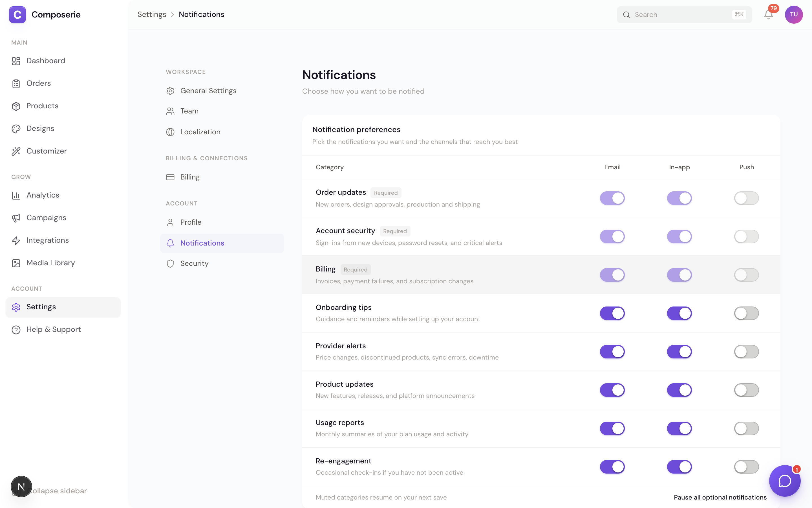Go to Security settings
812x508 pixels.
tap(222, 264)
